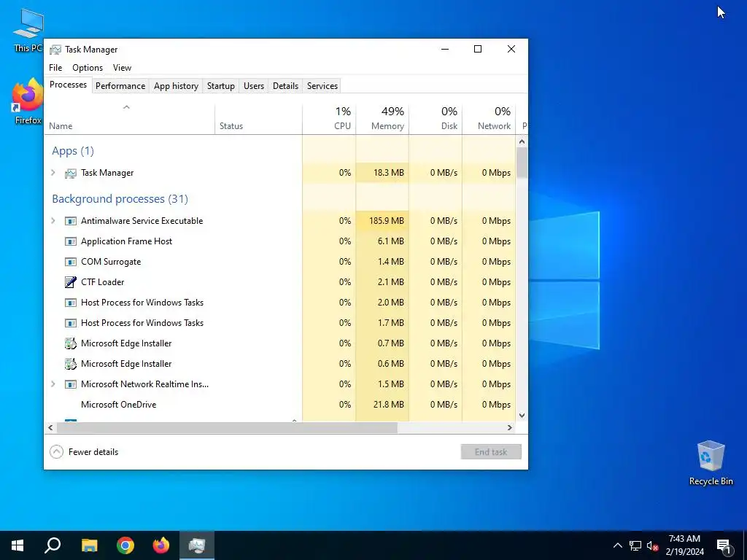Click Microsoft Network Realtime Inspection icon
747x560 pixels.
(71, 384)
